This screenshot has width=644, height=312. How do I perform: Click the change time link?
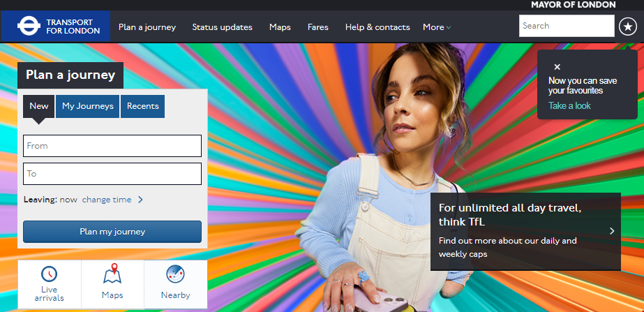(x=107, y=200)
